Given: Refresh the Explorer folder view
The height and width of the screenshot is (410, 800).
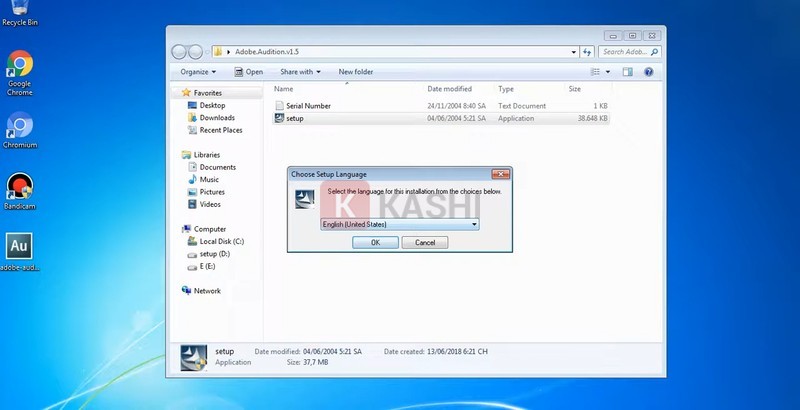Looking at the screenshot, I should click(x=587, y=52).
